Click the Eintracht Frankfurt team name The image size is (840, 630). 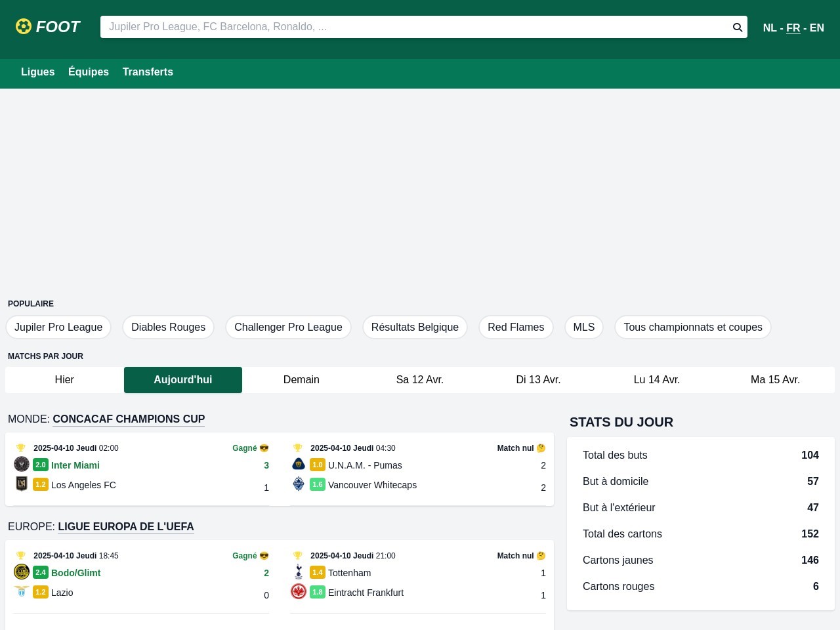366,593
